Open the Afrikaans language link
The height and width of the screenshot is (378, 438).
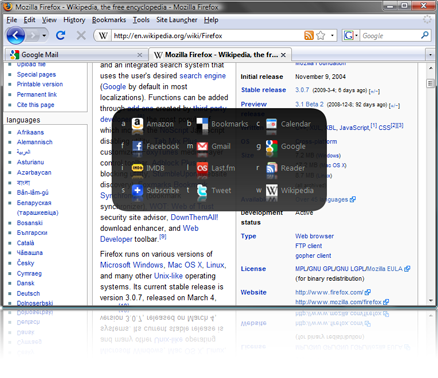click(x=30, y=132)
